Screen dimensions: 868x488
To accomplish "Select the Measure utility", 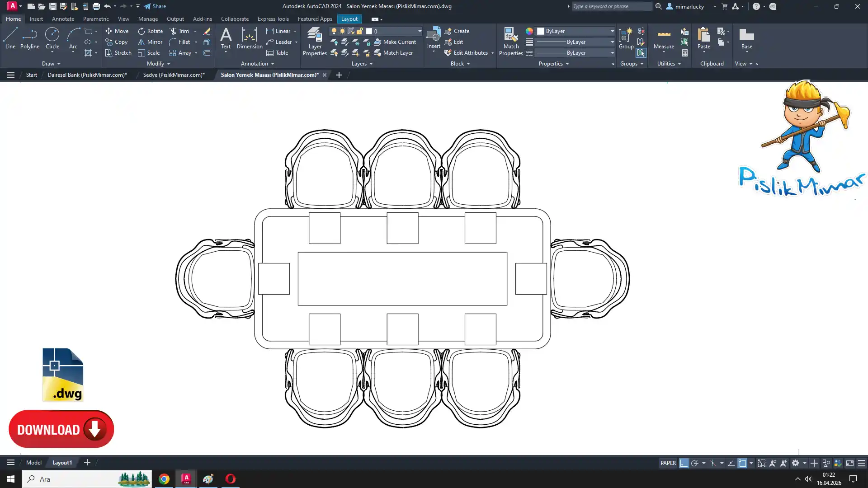I will point(664,39).
